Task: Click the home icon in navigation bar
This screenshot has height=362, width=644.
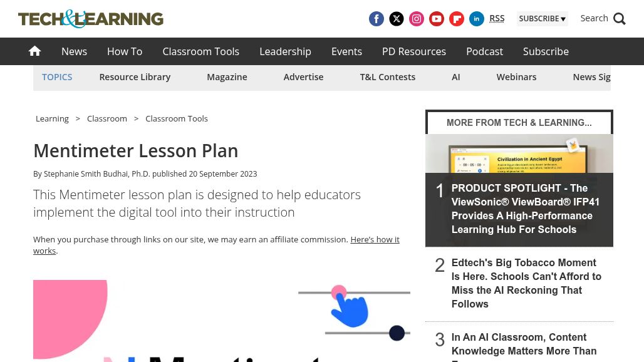Action: [x=35, y=51]
